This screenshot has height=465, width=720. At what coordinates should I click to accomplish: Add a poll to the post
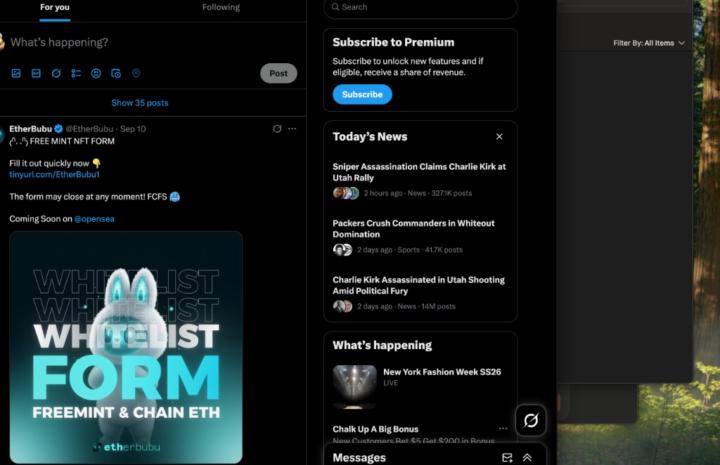[x=76, y=73]
